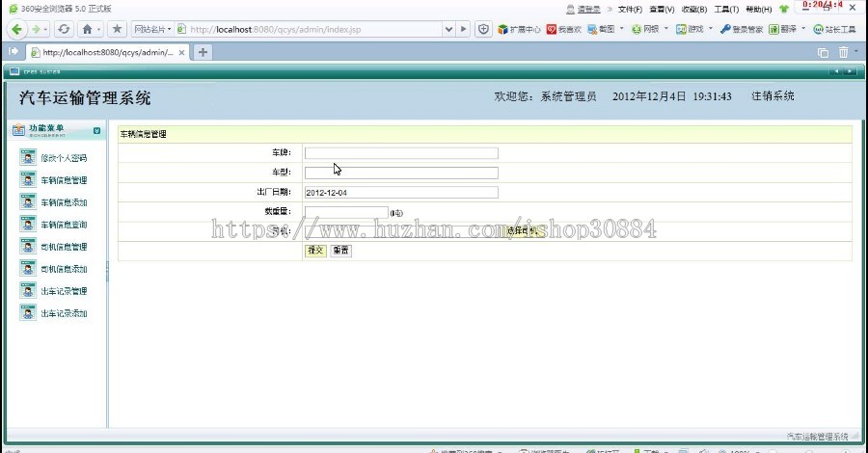The height and width of the screenshot is (453, 868).
Task: Open 司机信息管理 in the sidebar
Action: click(64, 247)
